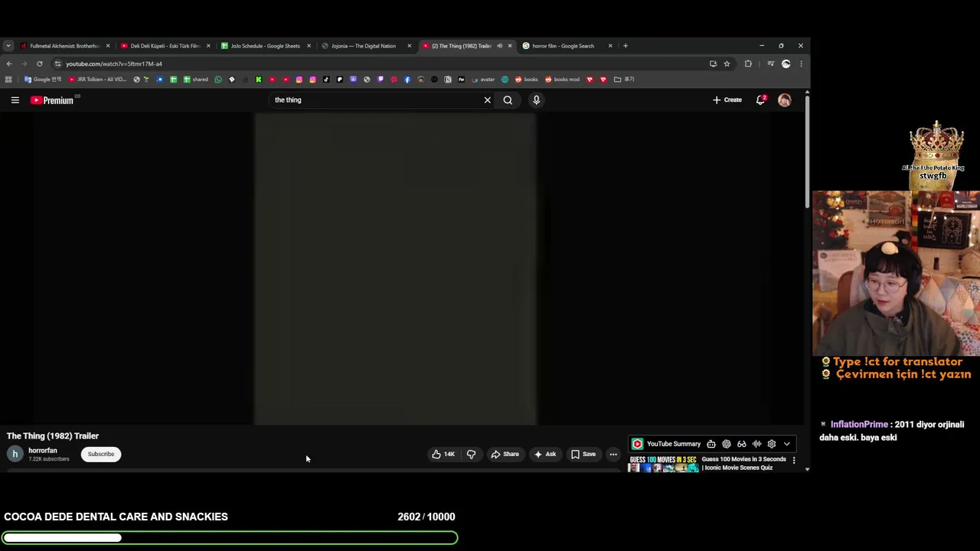Open 'Guess 100 Movies in 3 Seconds' title
The height and width of the screenshot is (551, 980).
pos(743,463)
